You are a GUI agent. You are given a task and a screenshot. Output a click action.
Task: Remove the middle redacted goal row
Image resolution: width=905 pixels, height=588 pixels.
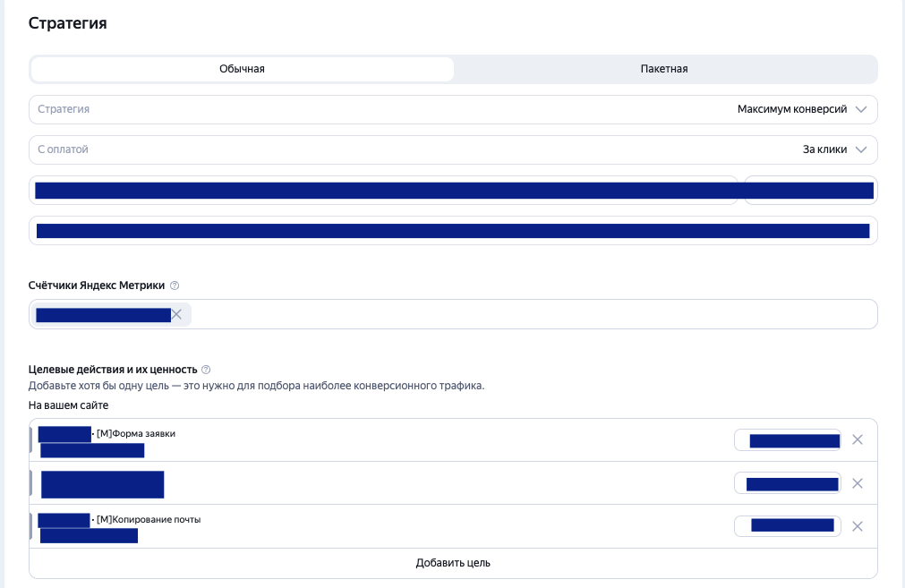[x=858, y=483]
